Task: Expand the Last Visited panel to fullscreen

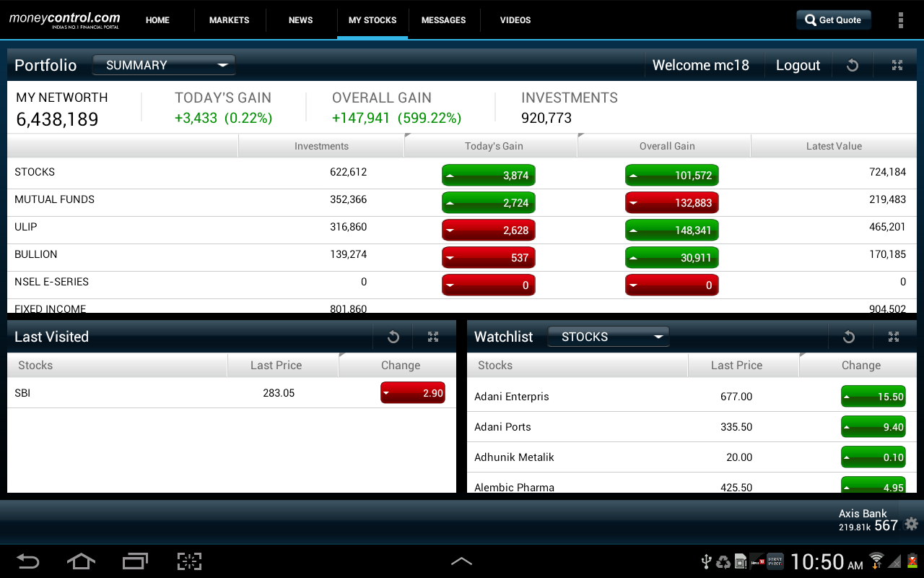Action: point(433,337)
